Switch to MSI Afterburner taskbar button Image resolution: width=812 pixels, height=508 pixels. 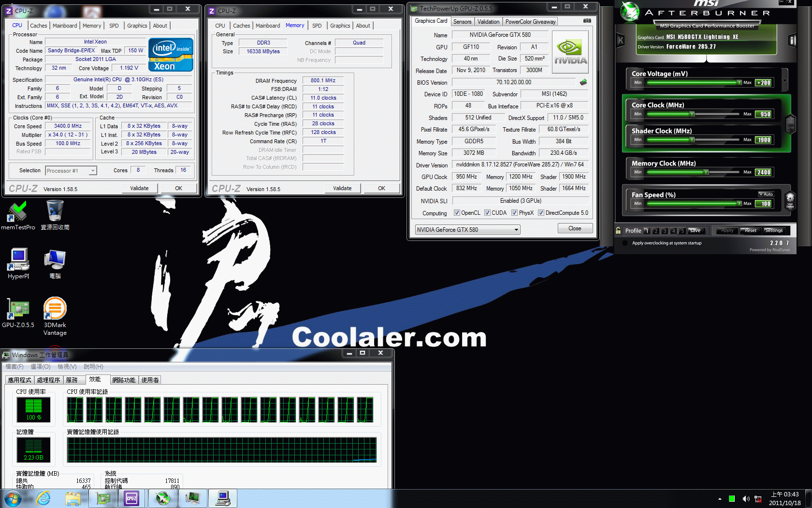click(x=163, y=498)
